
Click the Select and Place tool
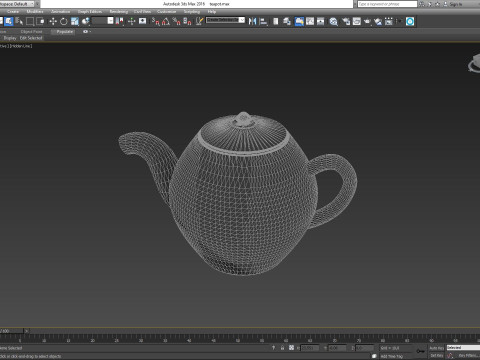tap(86, 21)
